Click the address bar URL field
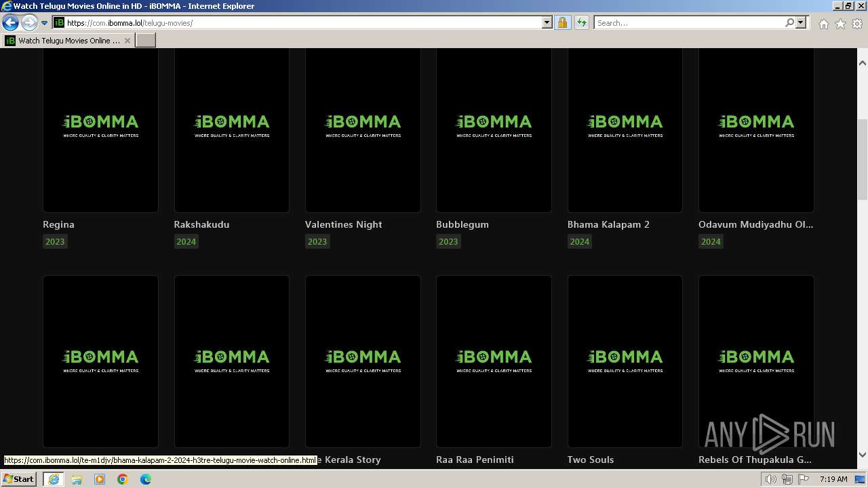 click(304, 22)
